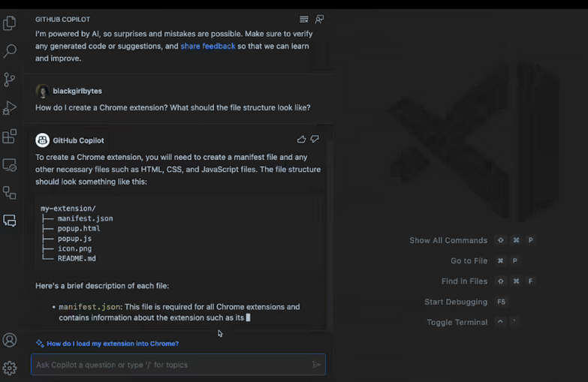The height and width of the screenshot is (382, 588).
Task: Click the "share feedback" link
Action: [x=208, y=47]
